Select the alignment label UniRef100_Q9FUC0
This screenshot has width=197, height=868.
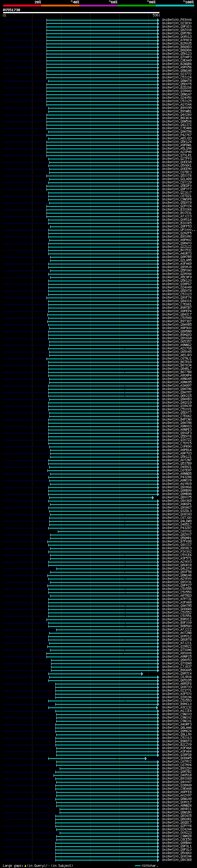point(177,26)
